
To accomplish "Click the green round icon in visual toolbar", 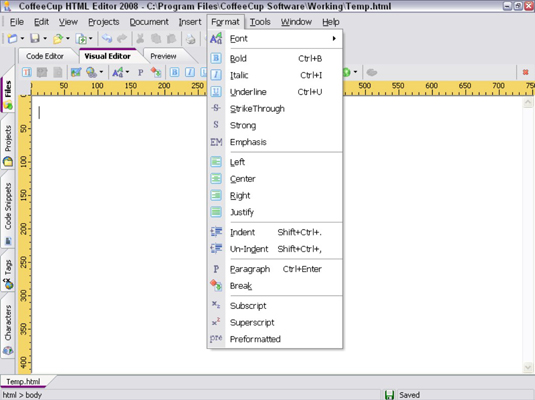I will (346, 72).
